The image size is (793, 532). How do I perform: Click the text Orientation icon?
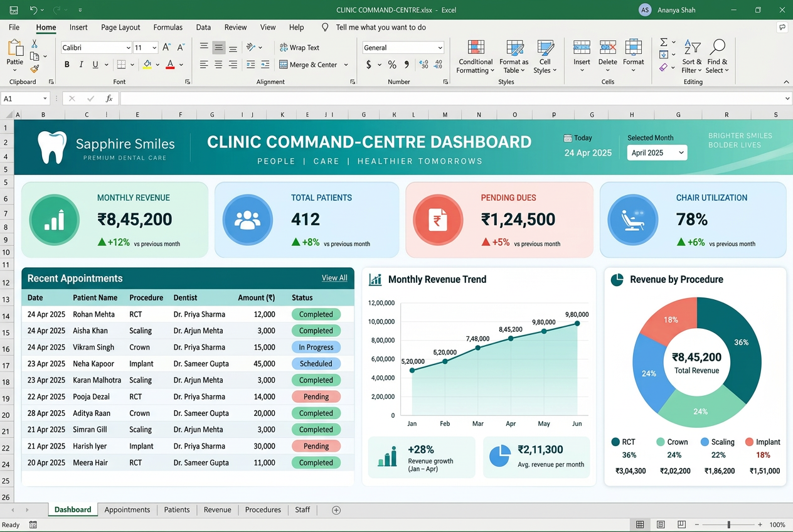(x=251, y=48)
